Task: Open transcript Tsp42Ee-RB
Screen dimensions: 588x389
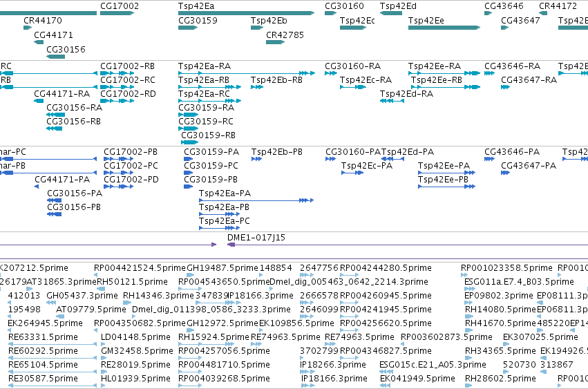Action: point(436,80)
